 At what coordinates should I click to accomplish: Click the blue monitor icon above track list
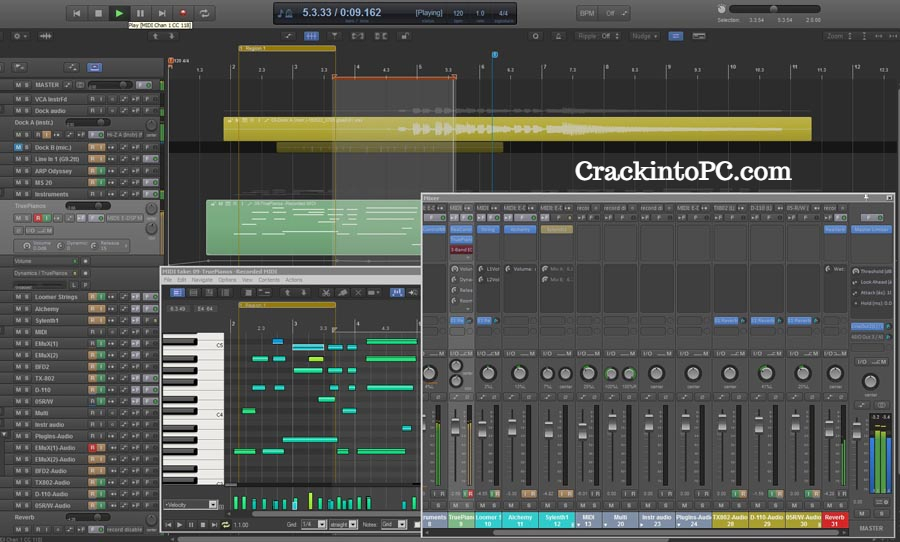pos(95,67)
